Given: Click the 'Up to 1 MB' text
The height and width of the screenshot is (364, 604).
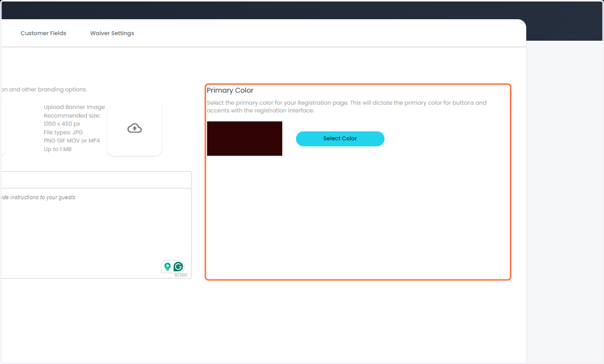Looking at the screenshot, I should pos(58,149).
